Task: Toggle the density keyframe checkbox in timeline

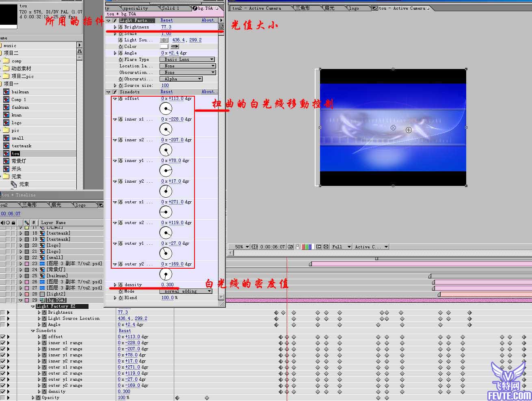Action: 3,392
